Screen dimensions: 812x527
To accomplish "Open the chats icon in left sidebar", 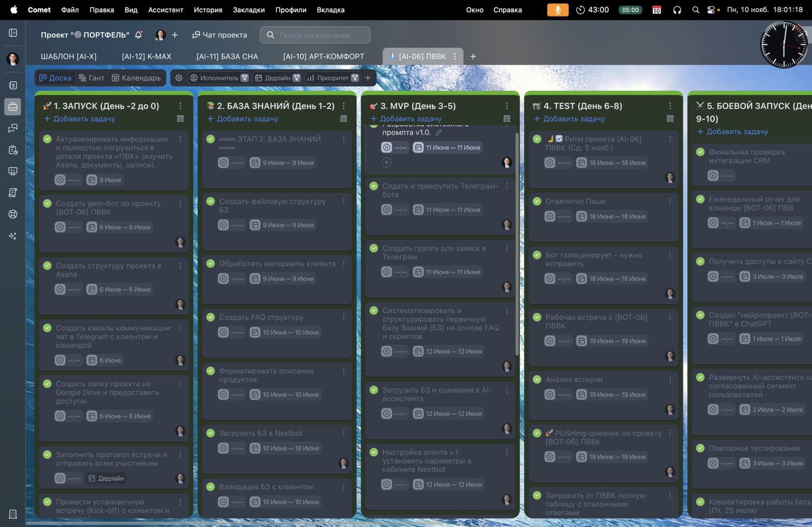I will coord(13,128).
